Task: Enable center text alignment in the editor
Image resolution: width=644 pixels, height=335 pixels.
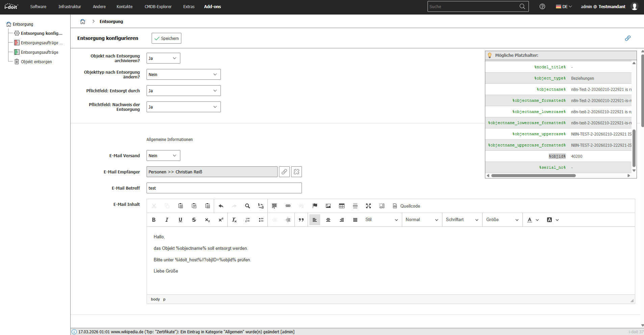Action: 328,220
